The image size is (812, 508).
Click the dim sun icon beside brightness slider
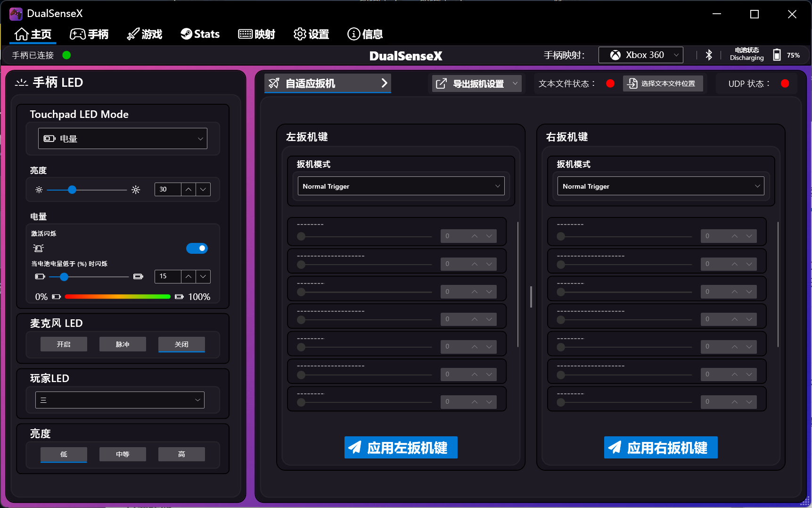point(39,190)
